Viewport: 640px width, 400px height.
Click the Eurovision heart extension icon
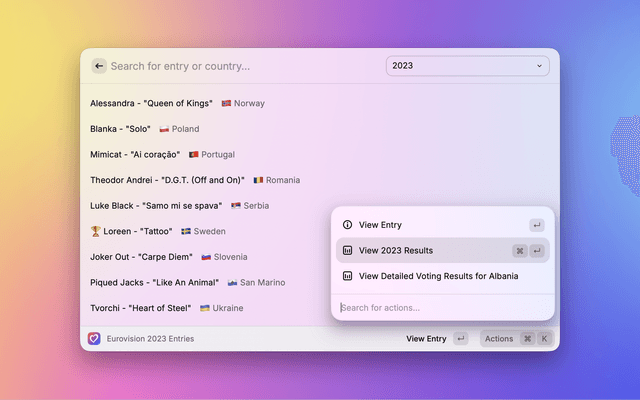click(94, 339)
